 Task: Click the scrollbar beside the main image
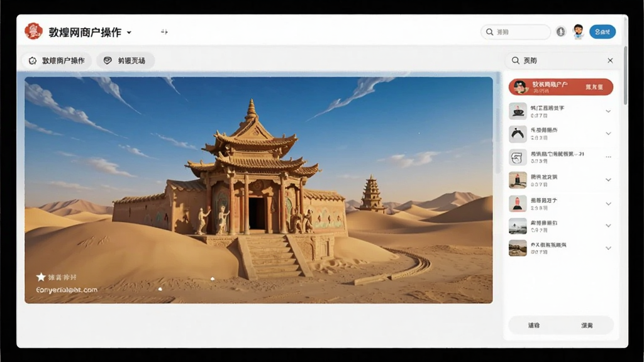point(498,123)
